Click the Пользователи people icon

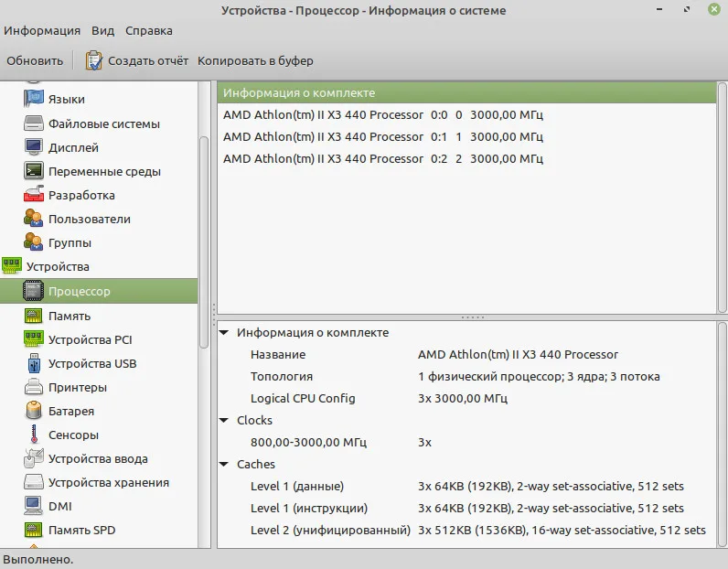[x=34, y=219]
